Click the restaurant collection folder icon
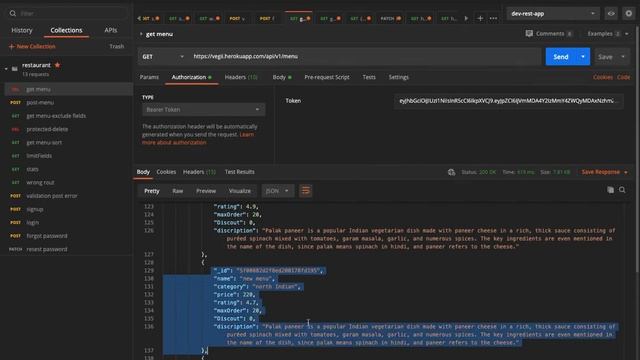The width and height of the screenshot is (640, 360). click(x=15, y=69)
